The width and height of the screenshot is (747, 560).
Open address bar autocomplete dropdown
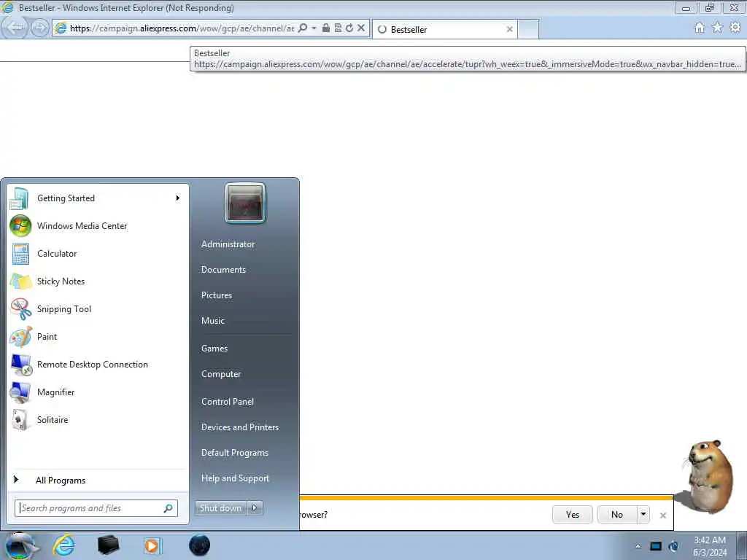(x=314, y=28)
